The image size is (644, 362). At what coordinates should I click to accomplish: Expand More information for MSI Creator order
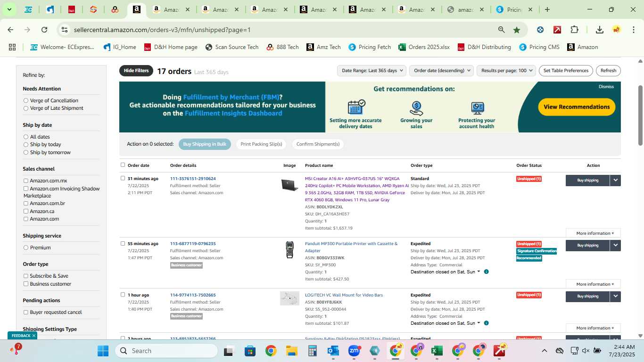[593, 233]
